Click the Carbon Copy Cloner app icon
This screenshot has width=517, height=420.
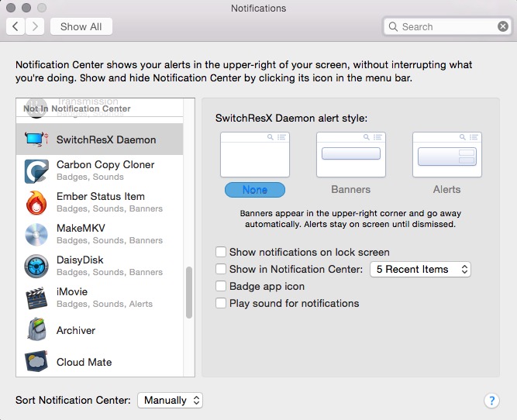pyautogui.click(x=36, y=170)
